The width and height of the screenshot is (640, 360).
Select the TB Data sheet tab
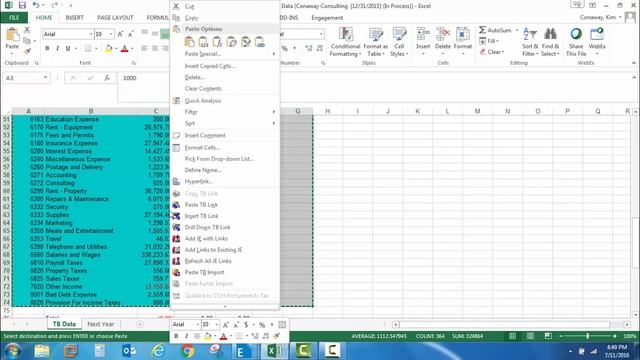tap(64, 324)
